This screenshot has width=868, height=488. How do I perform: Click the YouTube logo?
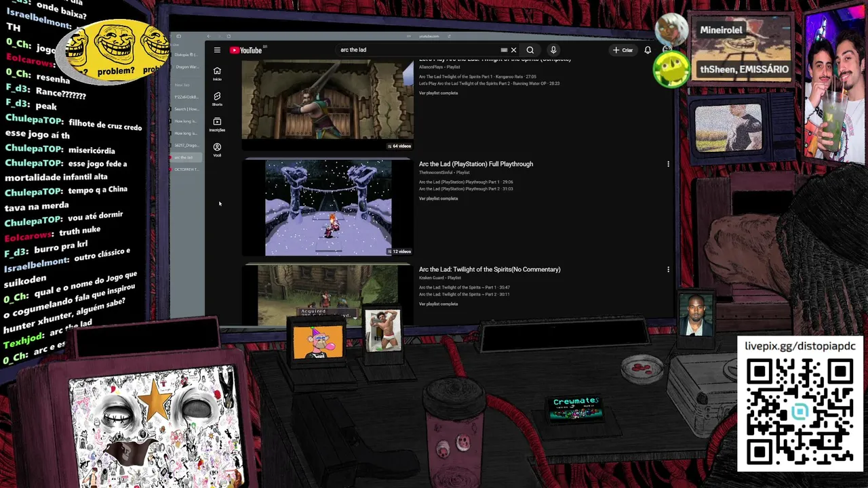(246, 50)
